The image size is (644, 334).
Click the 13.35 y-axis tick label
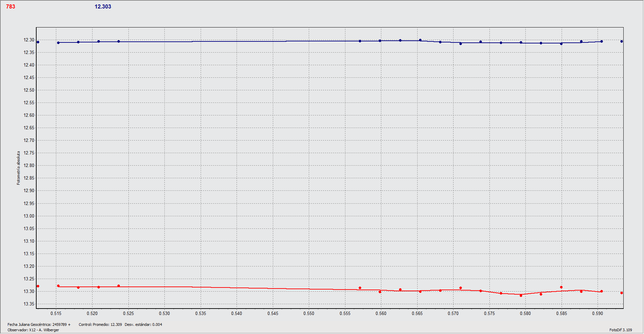(x=29, y=304)
